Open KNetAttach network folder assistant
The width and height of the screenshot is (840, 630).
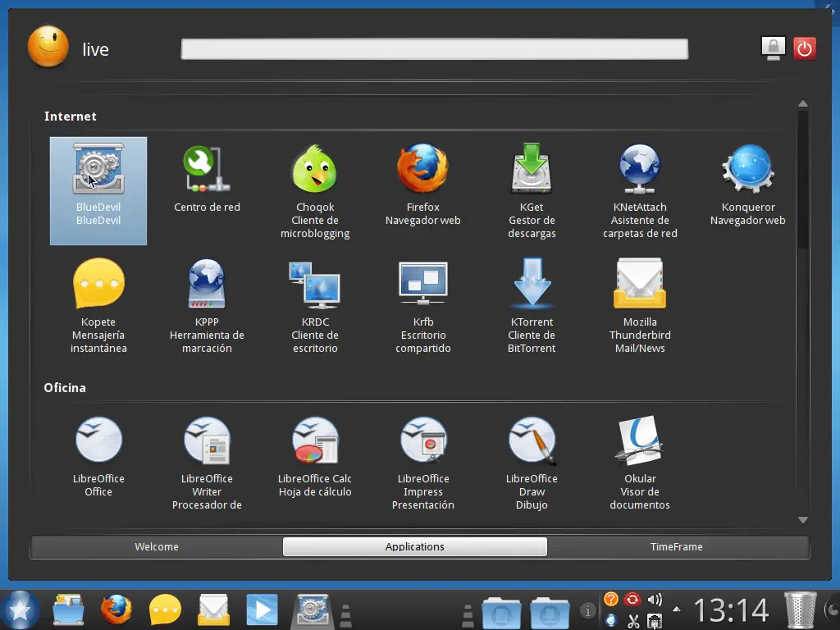[640, 190]
